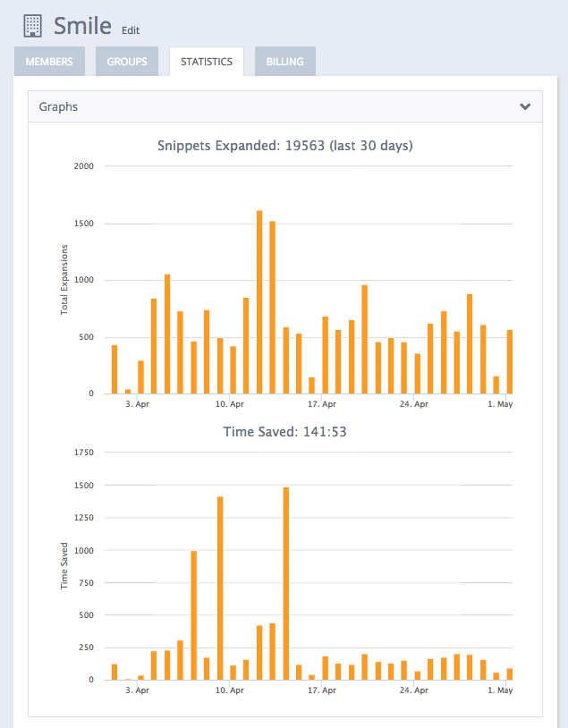The width and height of the screenshot is (568, 728).
Task: Click the Time Saved: 141:53 chart title
Action: tap(284, 432)
